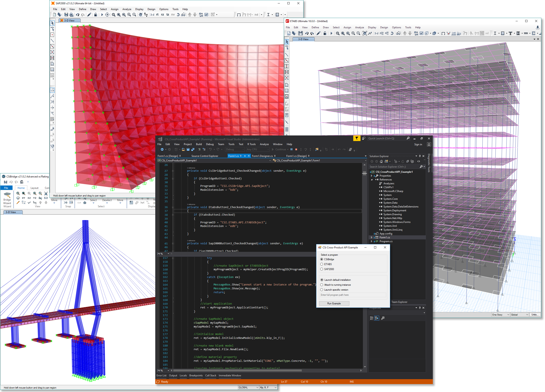Viewport: 545px width, 392px height.
Task: Expand the Form1.cs node in Solution Explorer
Action: (x=371, y=237)
